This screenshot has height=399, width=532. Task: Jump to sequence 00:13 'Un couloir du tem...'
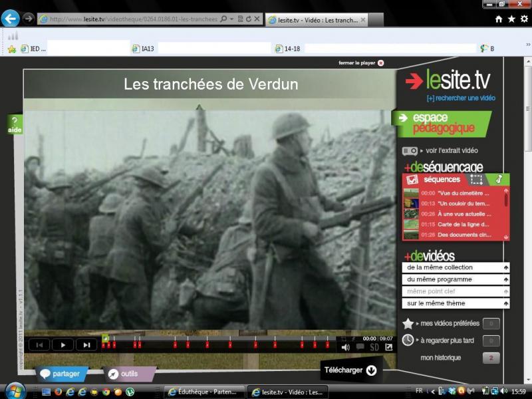coord(456,203)
